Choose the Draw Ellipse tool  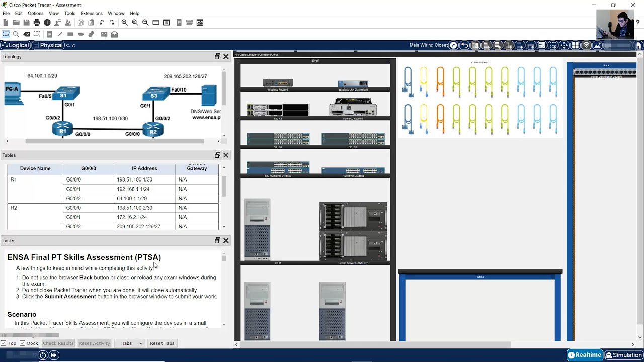pos(80,34)
